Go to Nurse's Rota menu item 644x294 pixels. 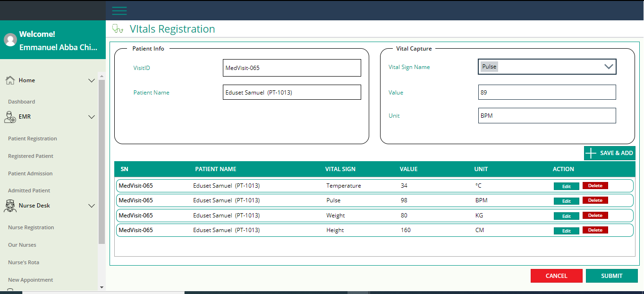click(x=24, y=262)
